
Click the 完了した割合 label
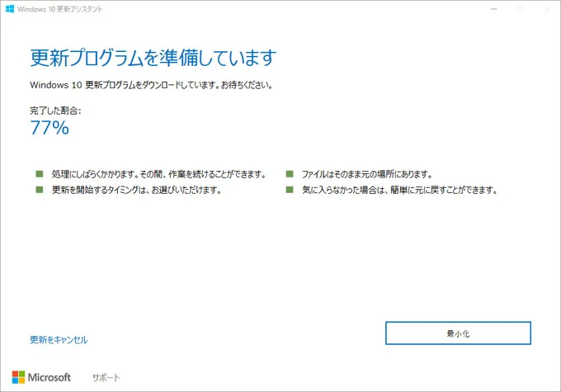55,109
